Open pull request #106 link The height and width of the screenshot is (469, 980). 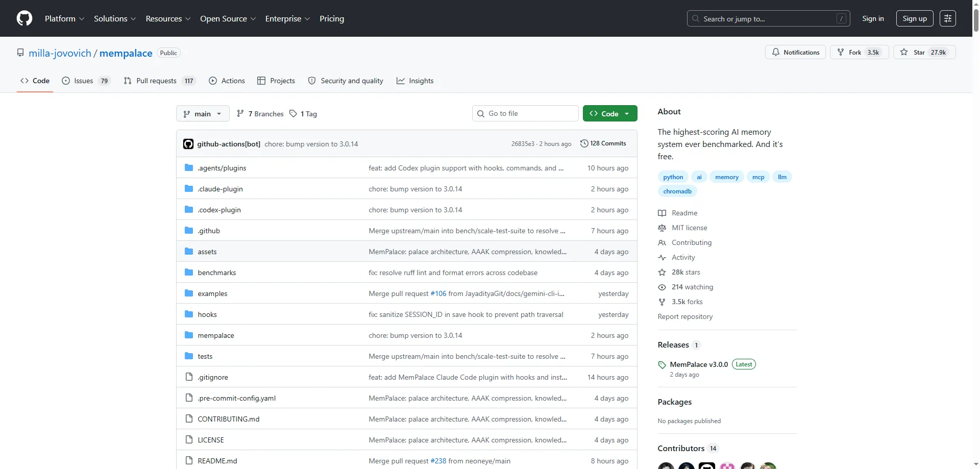(438, 293)
